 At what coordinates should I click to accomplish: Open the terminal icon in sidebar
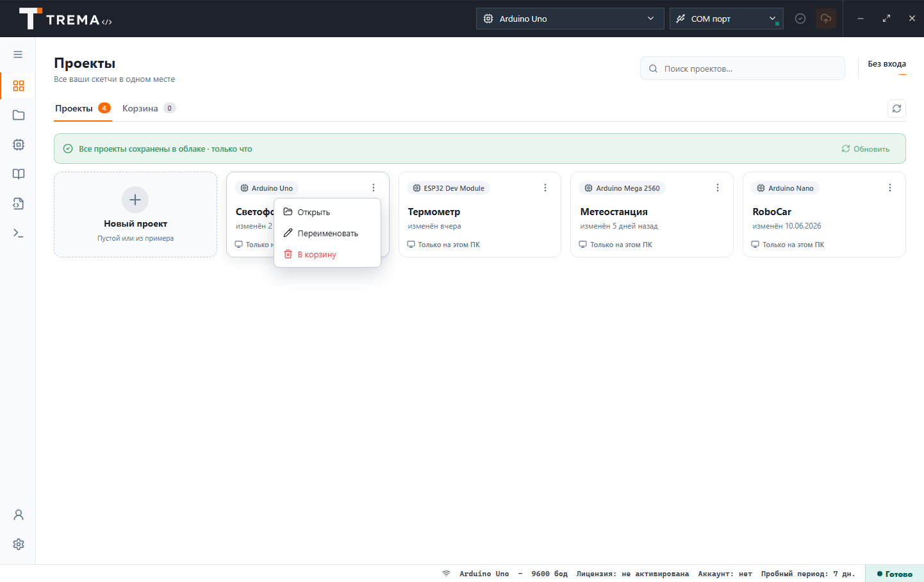18,233
